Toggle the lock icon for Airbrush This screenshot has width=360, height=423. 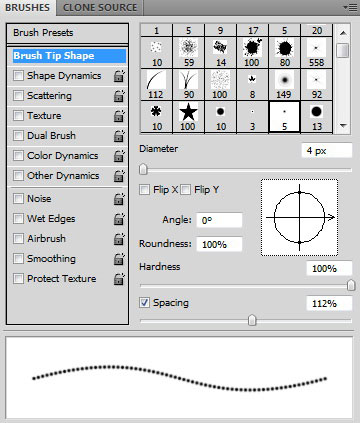(119, 239)
